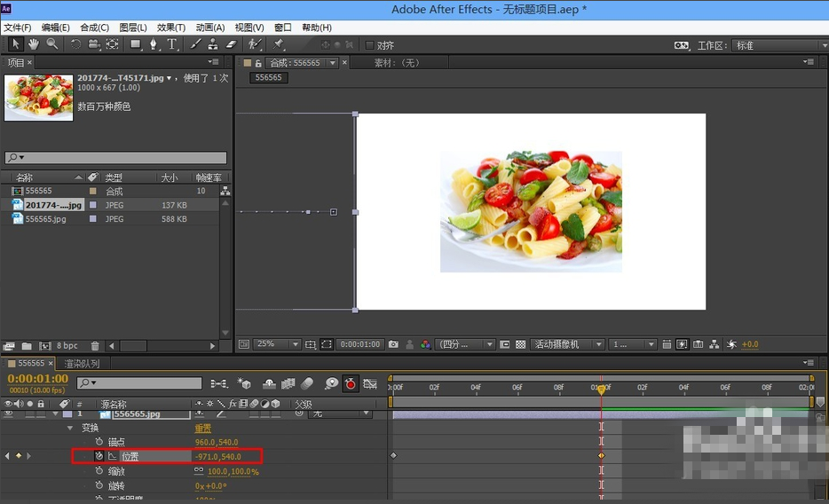Select the Pen tool

[x=154, y=44]
